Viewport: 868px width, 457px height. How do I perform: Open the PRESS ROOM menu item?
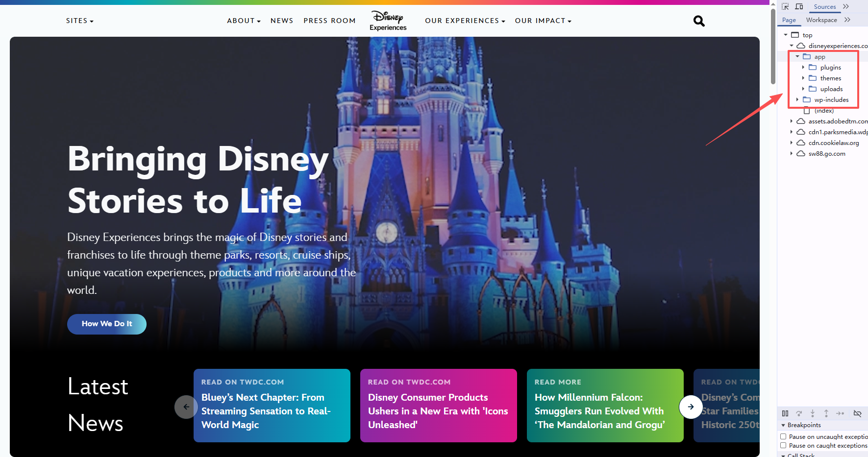pos(329,21)
